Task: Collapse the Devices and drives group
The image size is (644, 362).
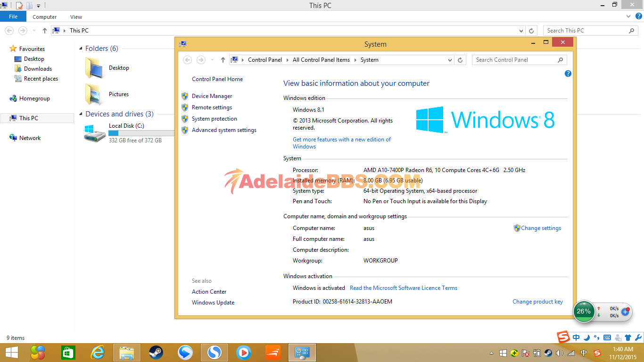Action: [x=81, y=114]
